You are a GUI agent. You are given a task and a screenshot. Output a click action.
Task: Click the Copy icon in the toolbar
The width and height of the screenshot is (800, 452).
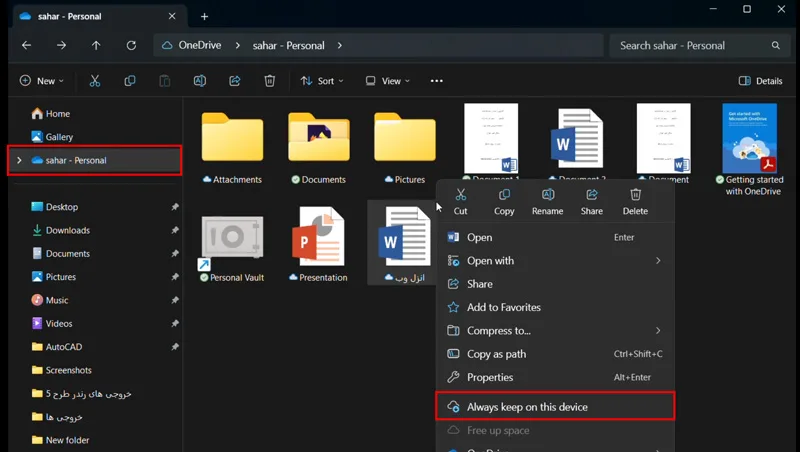[x=130, y=81]
